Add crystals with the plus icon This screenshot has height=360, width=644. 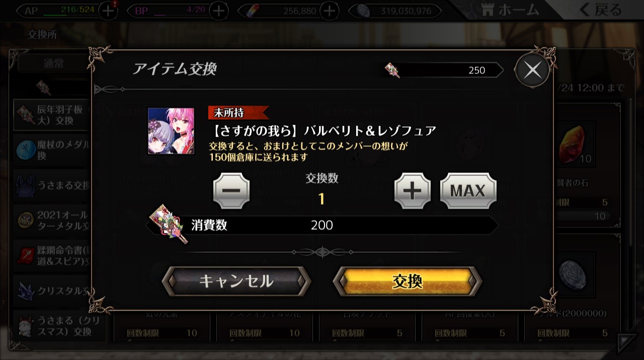329,11
